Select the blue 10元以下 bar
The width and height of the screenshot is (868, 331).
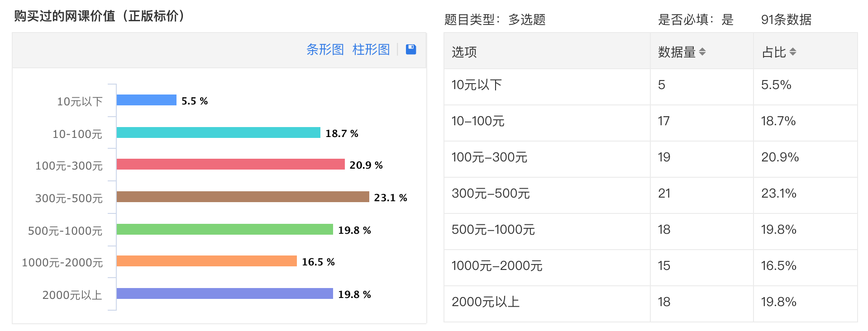pos(147,100)
